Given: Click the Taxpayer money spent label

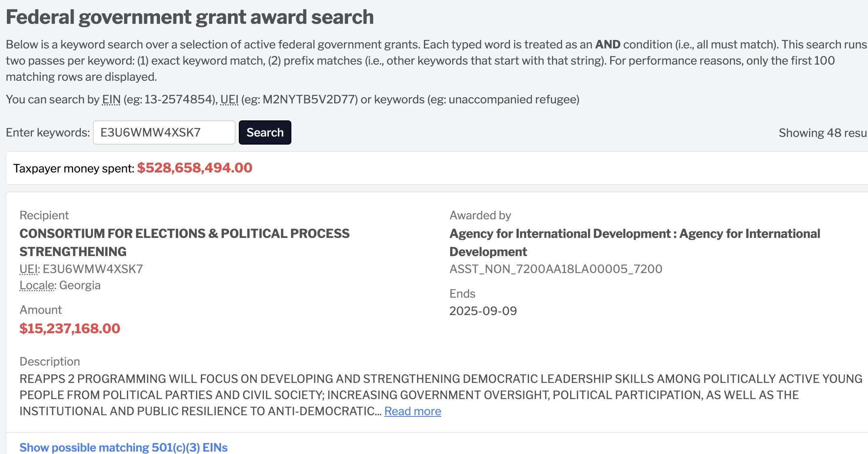Looking at the screenshot, I should 74,168.
